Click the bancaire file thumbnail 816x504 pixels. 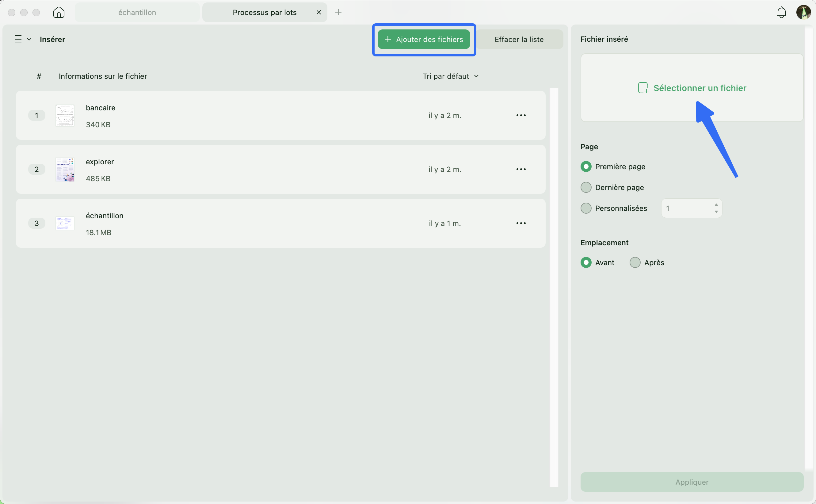point(65,115)
